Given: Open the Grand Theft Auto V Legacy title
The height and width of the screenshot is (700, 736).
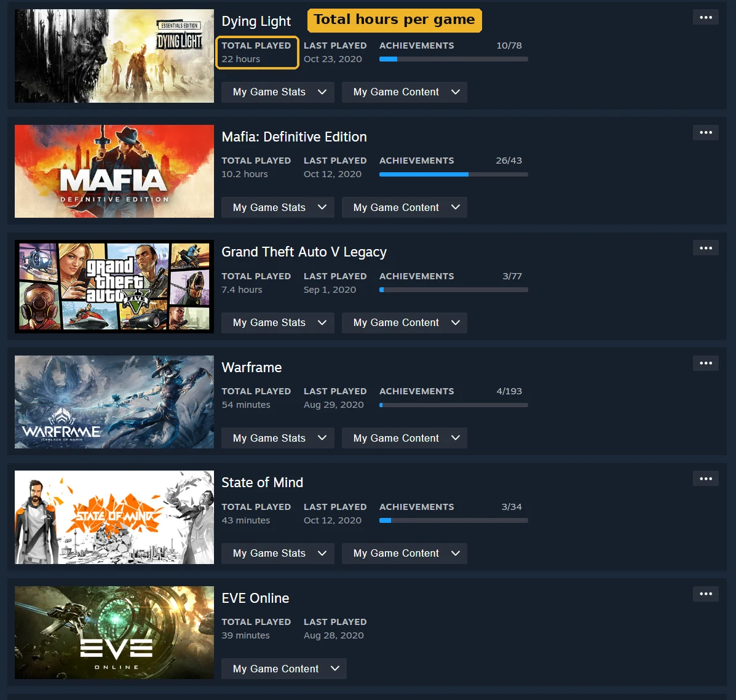Looking at the screenshot, I should tap(304, 252).
